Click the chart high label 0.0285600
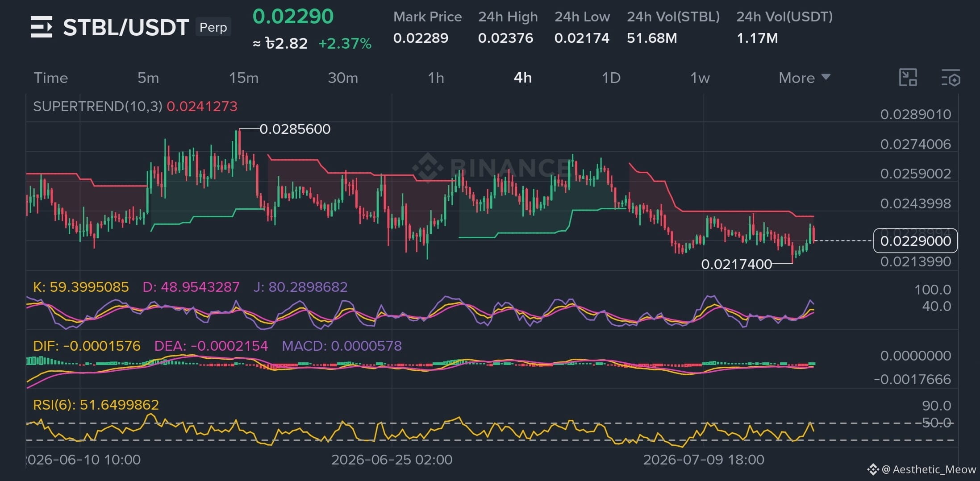Viewport: 980px width, 481px height. pyautogui.click(x=295, y=129)
